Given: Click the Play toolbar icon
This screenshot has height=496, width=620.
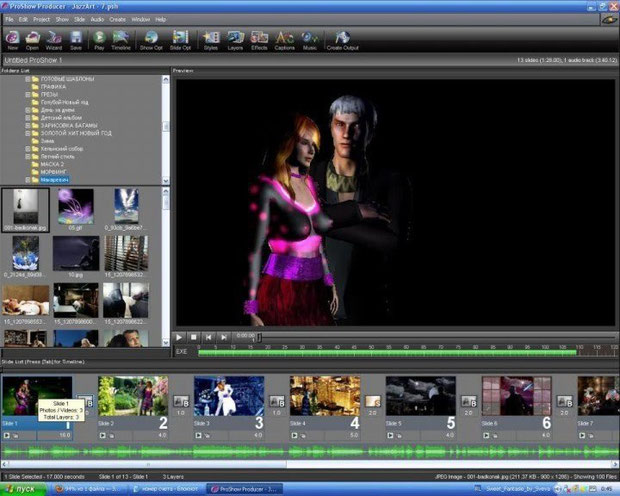Looking at the screenshot, I should coord(99,40).
